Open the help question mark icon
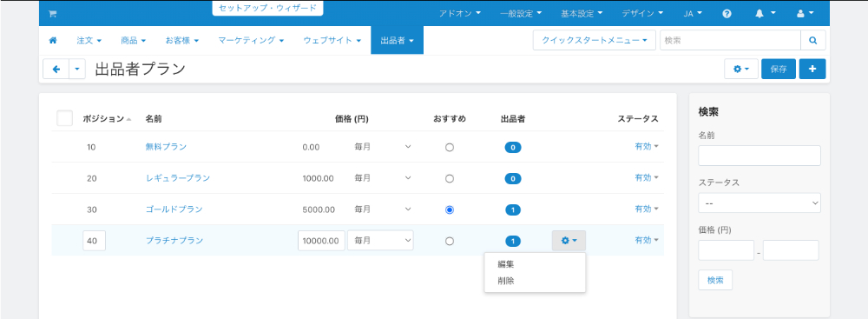868x319 pixels. coord(727,13)
